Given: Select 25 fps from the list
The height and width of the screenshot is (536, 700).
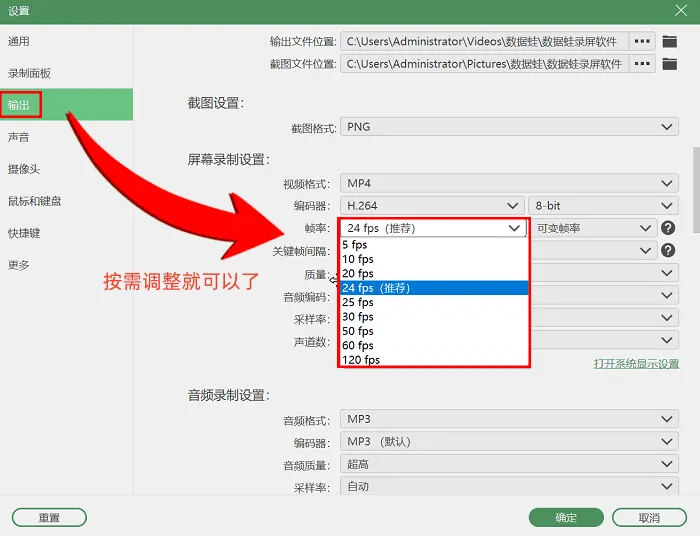Looking at the screenshot, I should coord(434,302).
